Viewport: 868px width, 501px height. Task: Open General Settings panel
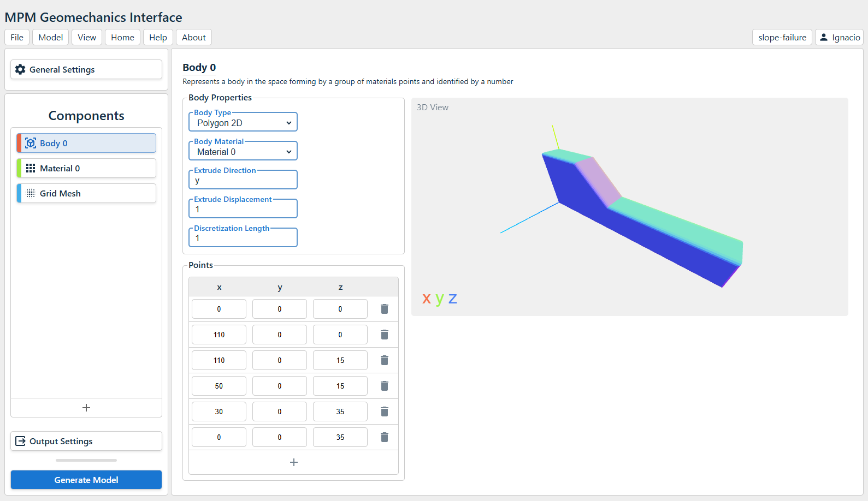(x=86, y=69)
